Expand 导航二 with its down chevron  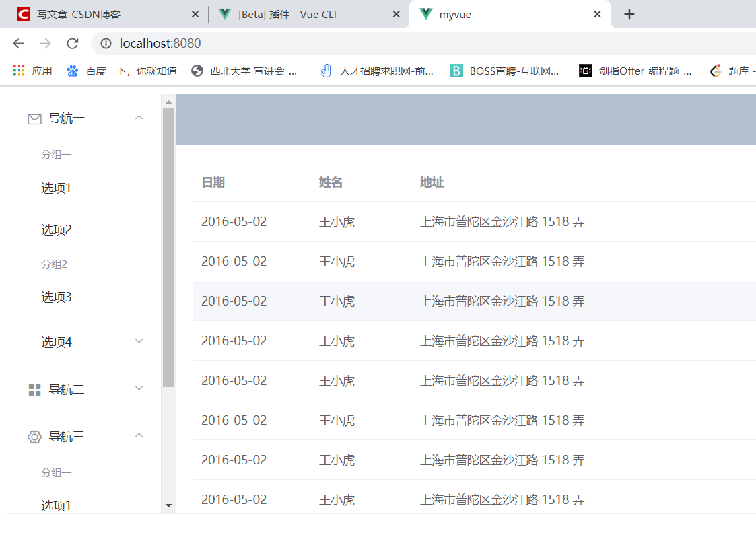[139, 388]
